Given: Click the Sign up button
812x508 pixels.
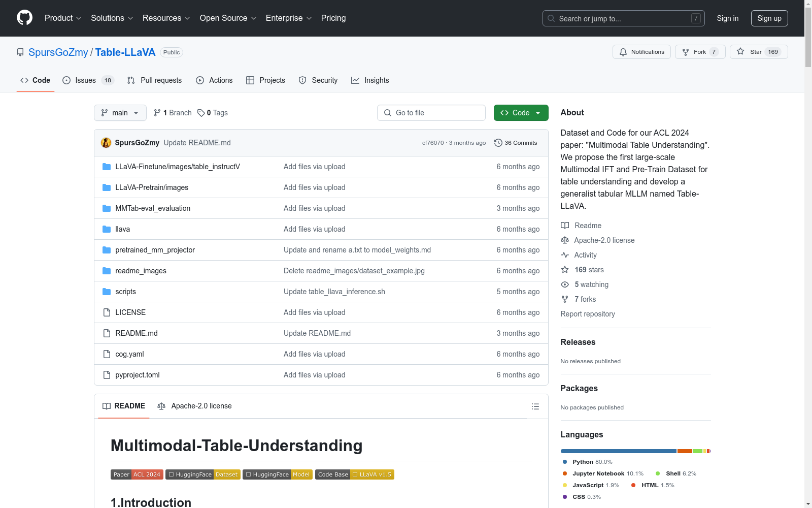Looking at the screenshot, I should [769, 18].
